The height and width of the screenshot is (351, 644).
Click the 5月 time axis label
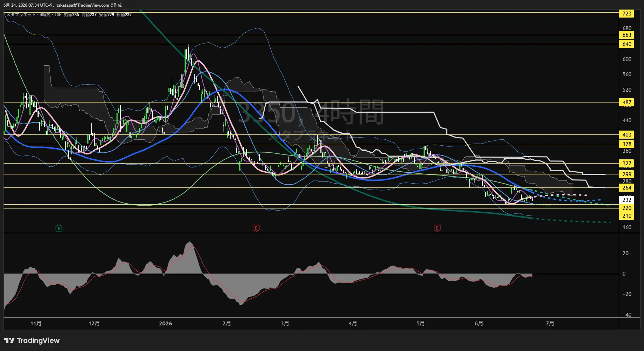click(421, 324)
